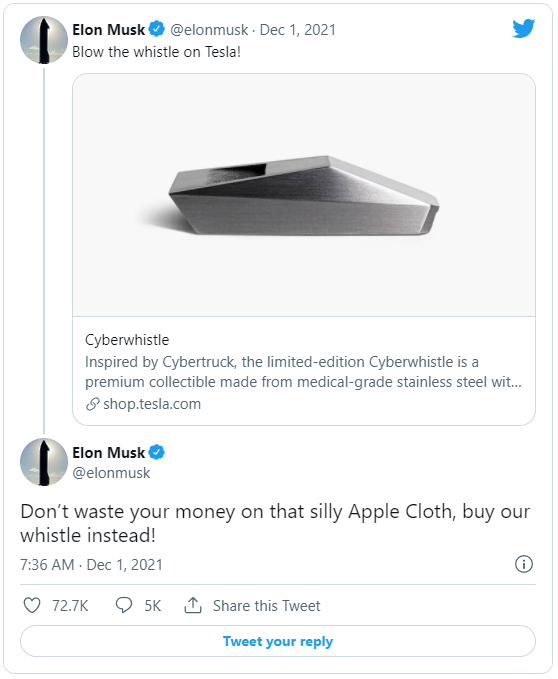Open the tweet info circle icon
The width and height of the screenshot is (558, 679).
pyautogui.click(x=524, y=564)
